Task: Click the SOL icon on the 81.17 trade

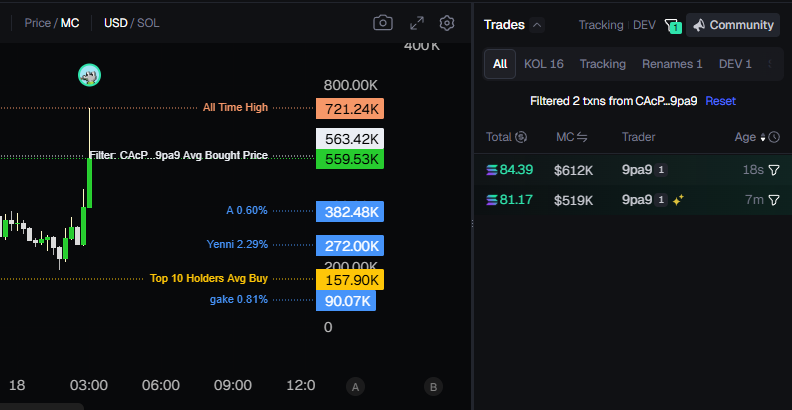Action: point(491,200)
